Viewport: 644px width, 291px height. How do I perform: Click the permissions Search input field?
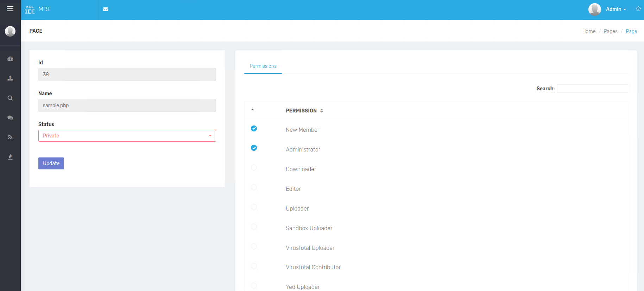pyautogui.click(x=592, y=89)
